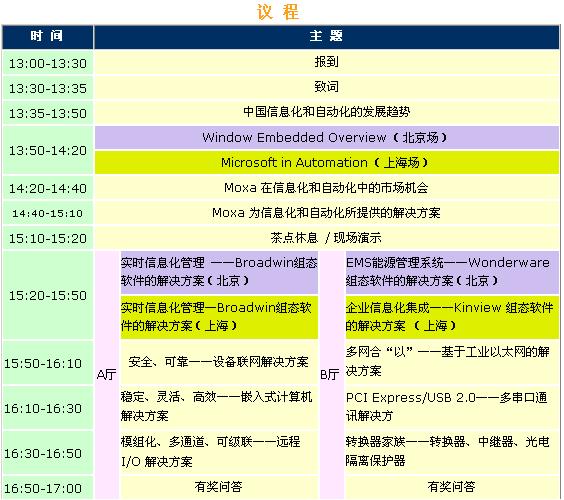Select the 时间 column header
Image resolution: width=564 pixels, height=500 pixels.
pos(47,37)
